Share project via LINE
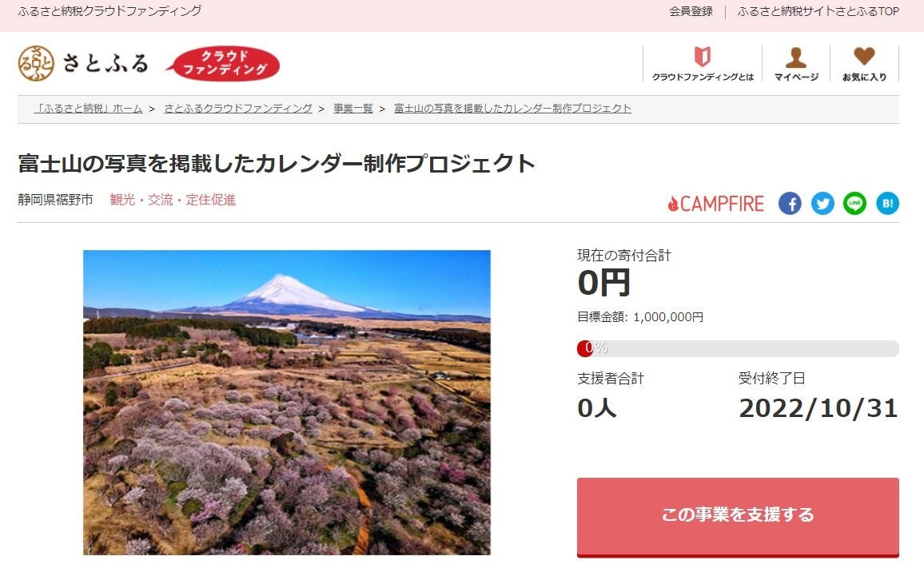This screenshot has height=588, width=924. click(854, 204)
